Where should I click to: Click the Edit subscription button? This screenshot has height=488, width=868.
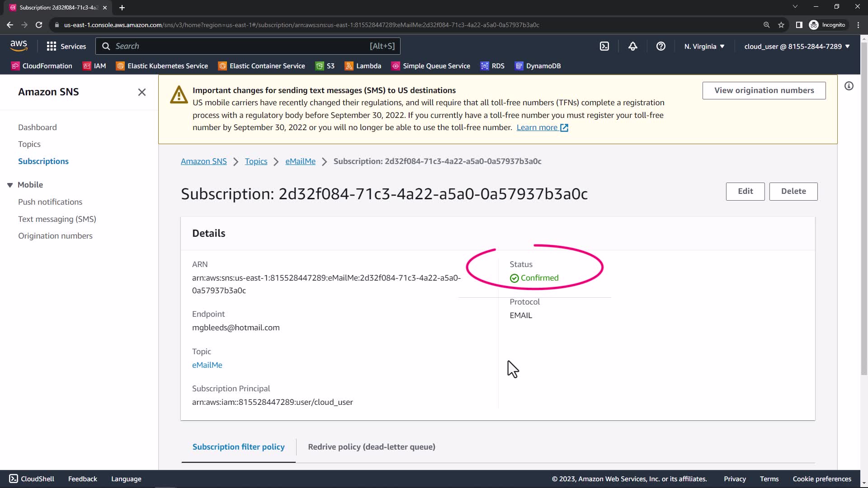[x=745, y=191]
